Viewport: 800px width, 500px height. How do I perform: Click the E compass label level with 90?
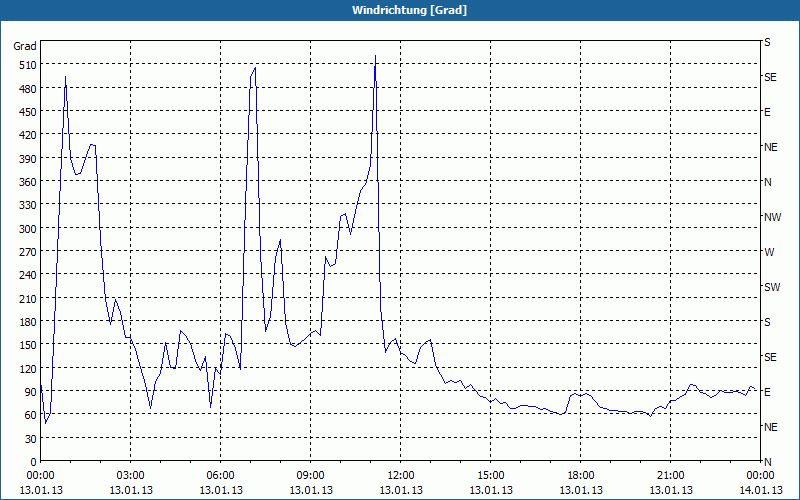click(x=767, y=392)
